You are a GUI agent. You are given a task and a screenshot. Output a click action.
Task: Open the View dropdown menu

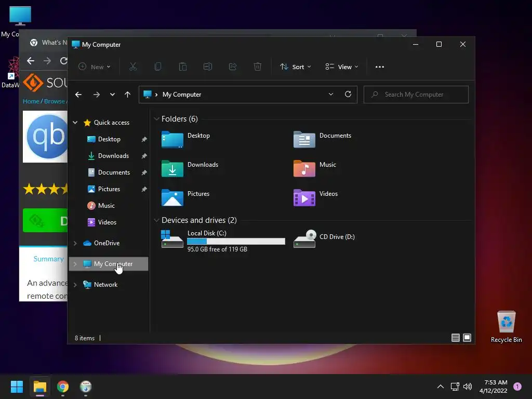click(x=342, y=67)
